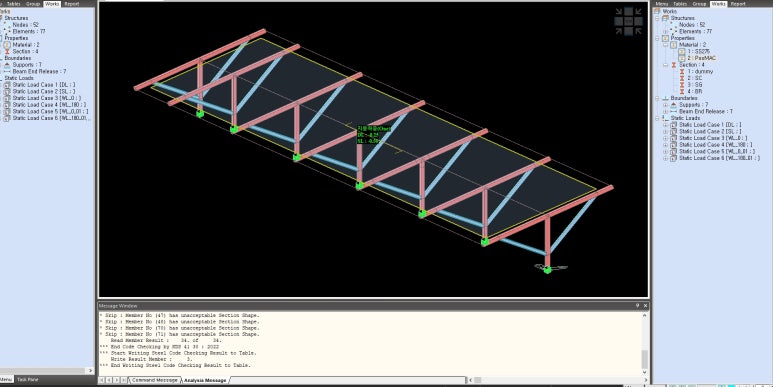Click the Beam End Release icon in right tree
The height and width of the screenshot is (387, 773).
[673, 112]
